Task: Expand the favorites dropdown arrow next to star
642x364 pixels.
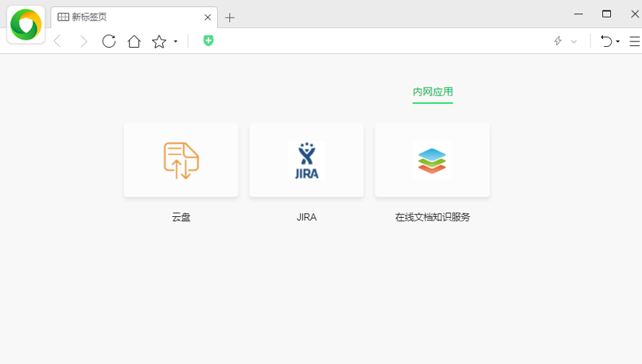Action: coord(176,41)
